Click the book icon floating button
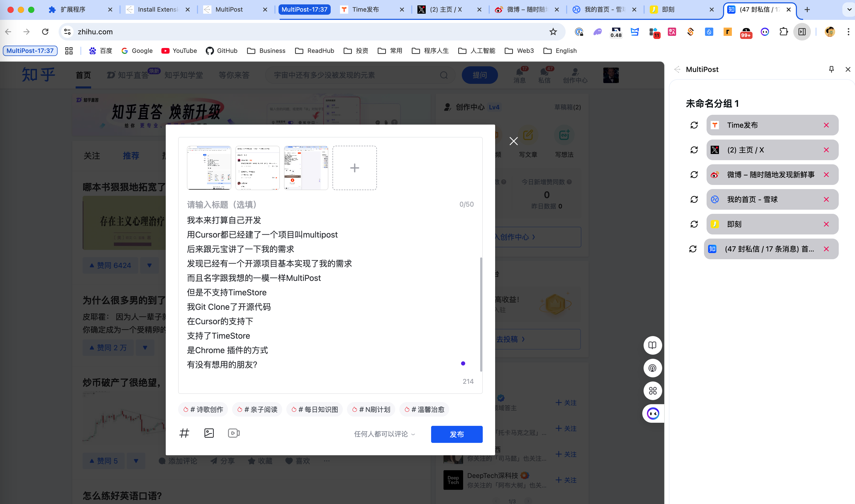Image resolution: width=855 pixels, height=504 pixels. pyautogui.click(x=652, y=345)
